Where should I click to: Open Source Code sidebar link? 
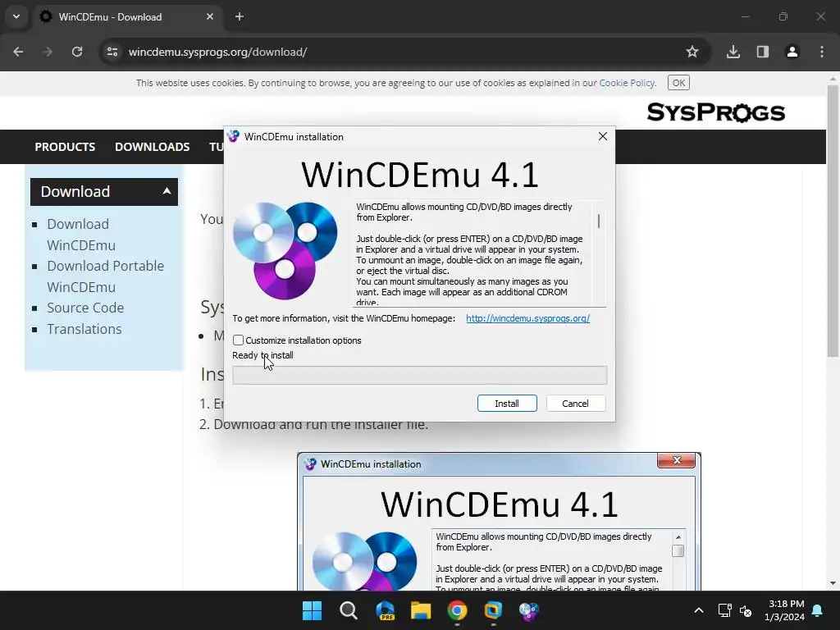[x=85, y=308]
